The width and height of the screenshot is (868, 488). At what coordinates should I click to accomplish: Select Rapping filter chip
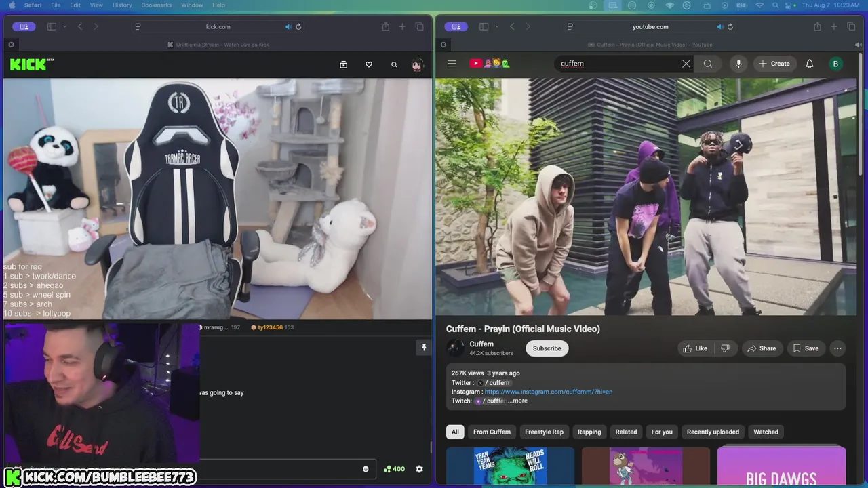[589, 432]
